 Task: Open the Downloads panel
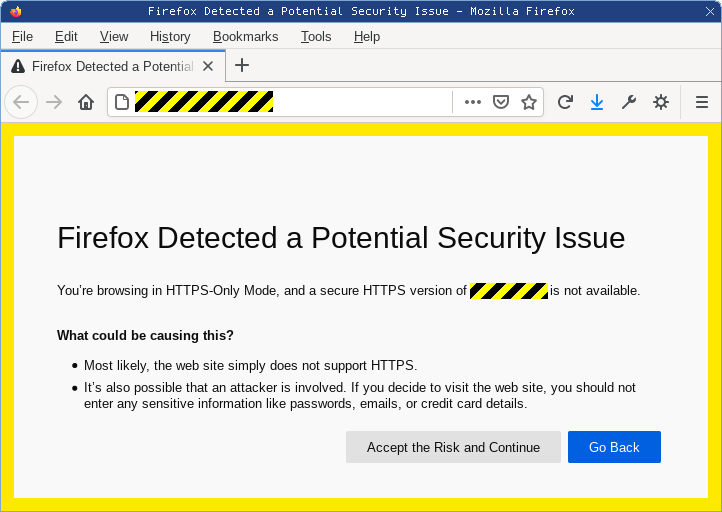[x=597, y=102]
